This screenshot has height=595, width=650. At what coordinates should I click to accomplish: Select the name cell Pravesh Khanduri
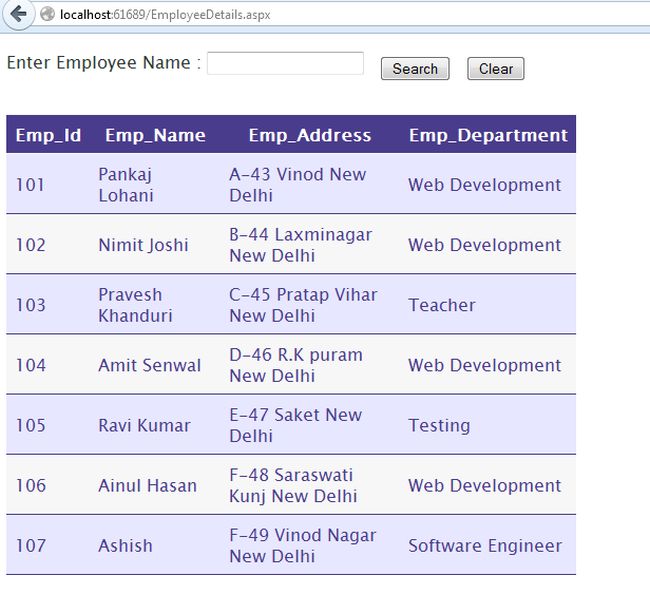pyautogui.click(x=135, y=305)
